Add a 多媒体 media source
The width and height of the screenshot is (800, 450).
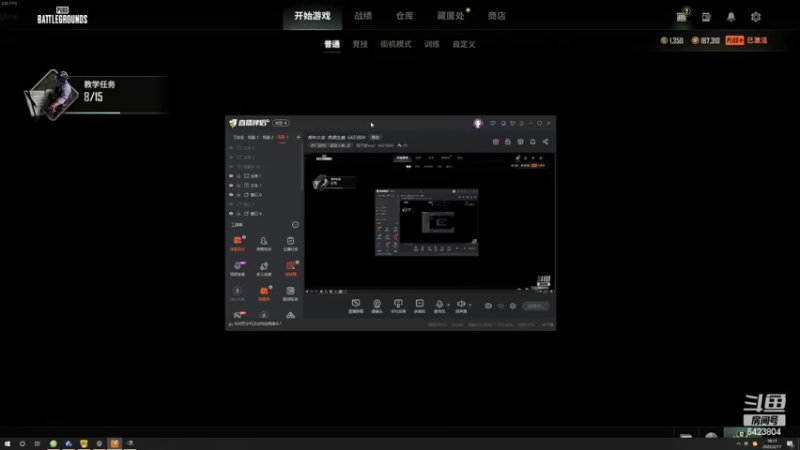click(x=419, y=306)
